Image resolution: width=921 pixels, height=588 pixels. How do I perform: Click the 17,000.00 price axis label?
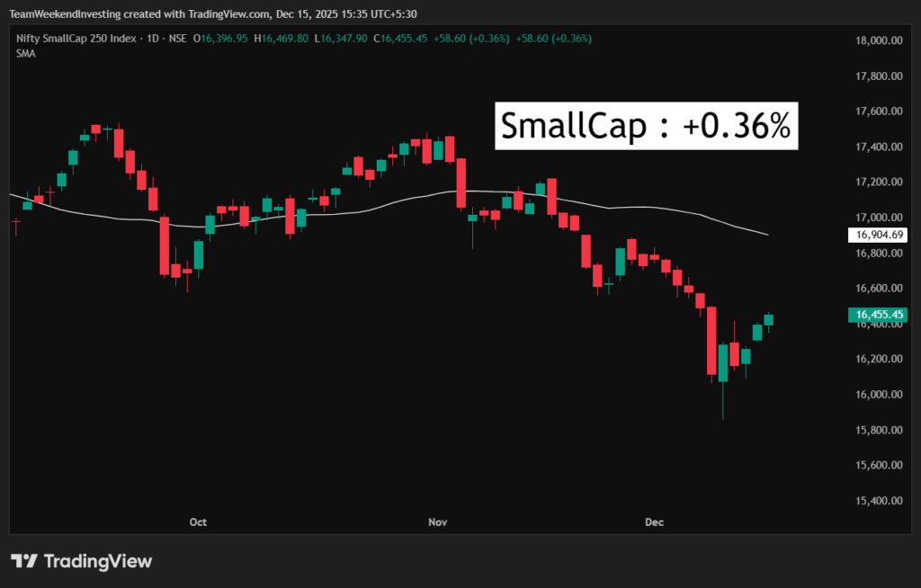880,218
